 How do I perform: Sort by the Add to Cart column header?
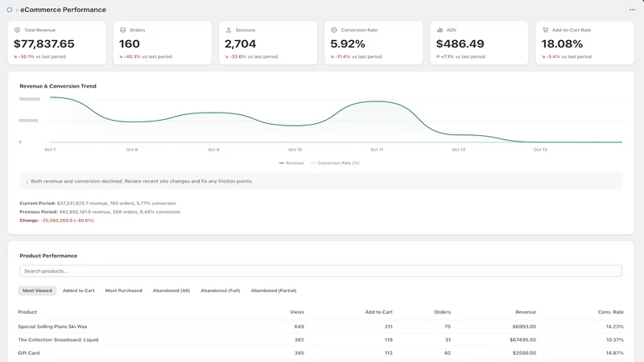coord(378,312)
